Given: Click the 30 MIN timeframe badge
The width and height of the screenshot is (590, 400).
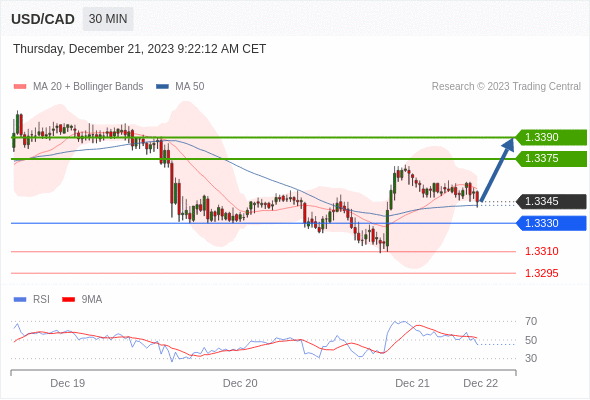Looking at the screenshot, I should [108, 19].
